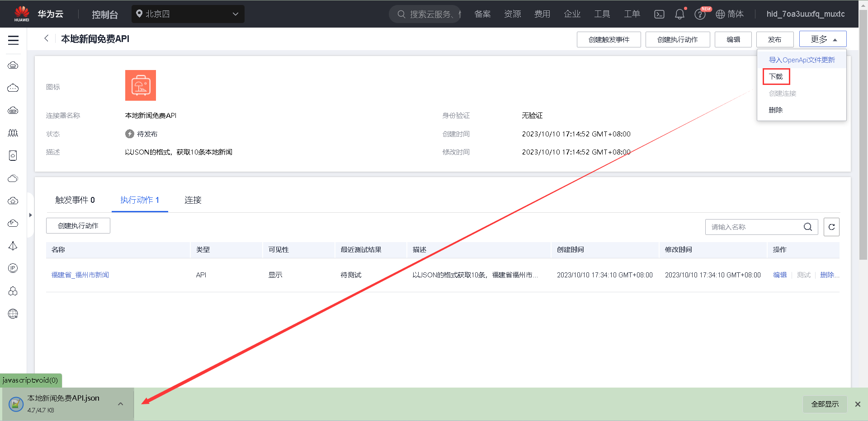
Task: Click the vertical page scrollbar
Action: coord(863,136)
